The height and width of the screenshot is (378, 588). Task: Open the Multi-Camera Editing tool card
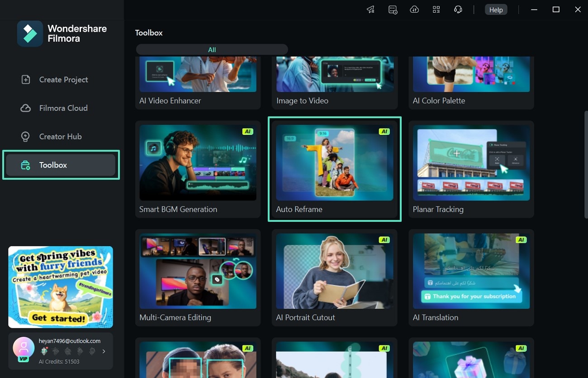[x=198, y=278]
